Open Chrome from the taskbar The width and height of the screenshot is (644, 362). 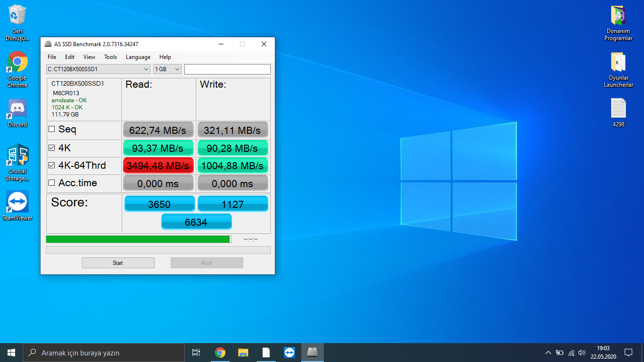coord(220,353)
